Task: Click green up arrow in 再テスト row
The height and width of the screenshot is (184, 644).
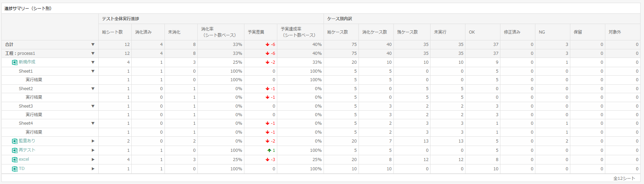Action: [269, 150]
